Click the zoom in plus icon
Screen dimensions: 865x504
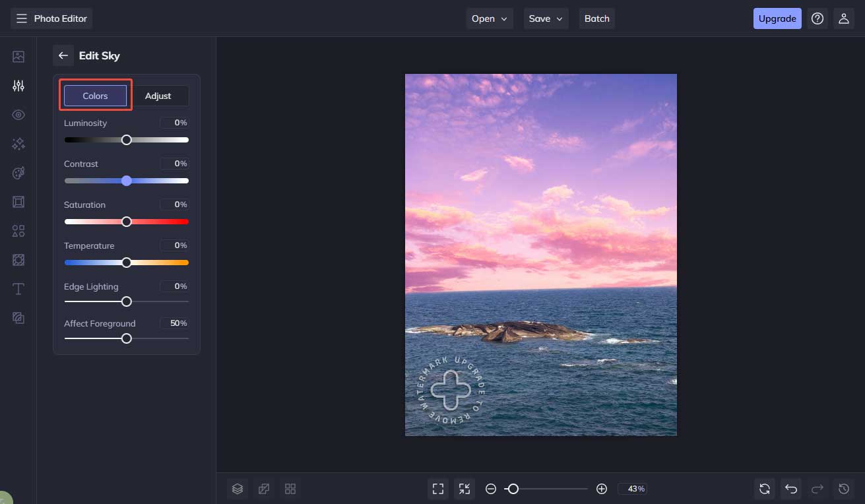601,489
